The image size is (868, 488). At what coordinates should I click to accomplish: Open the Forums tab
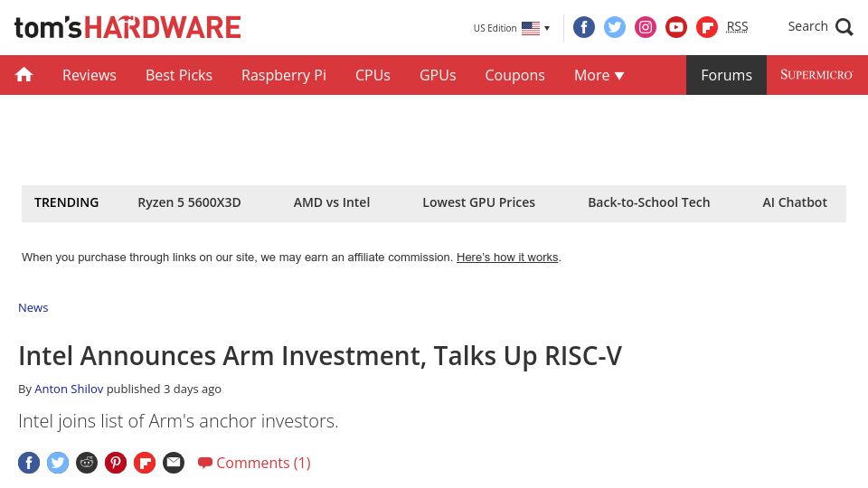(x=726, y=75)
